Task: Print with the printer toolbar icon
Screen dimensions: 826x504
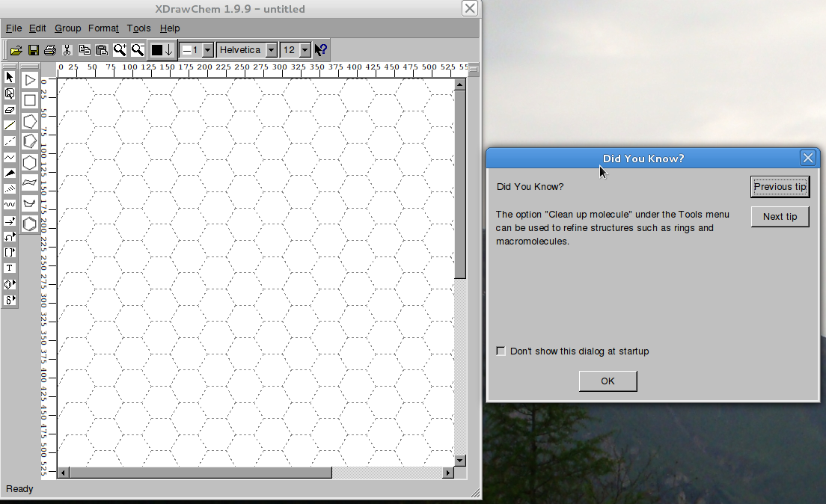Action: 50,50
